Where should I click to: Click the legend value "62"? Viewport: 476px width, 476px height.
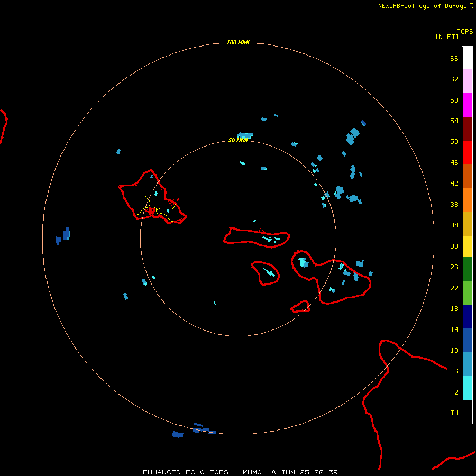click(454, 79)
